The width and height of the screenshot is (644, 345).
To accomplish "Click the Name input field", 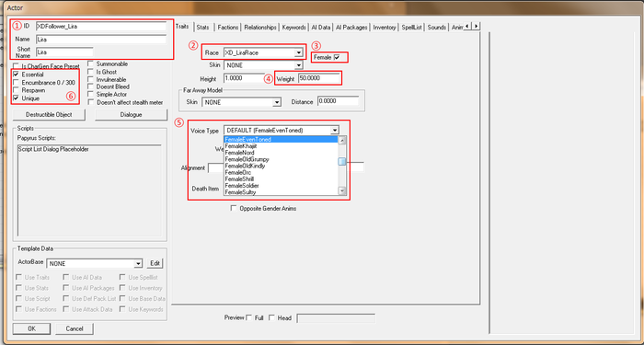I will coord(101,40).
